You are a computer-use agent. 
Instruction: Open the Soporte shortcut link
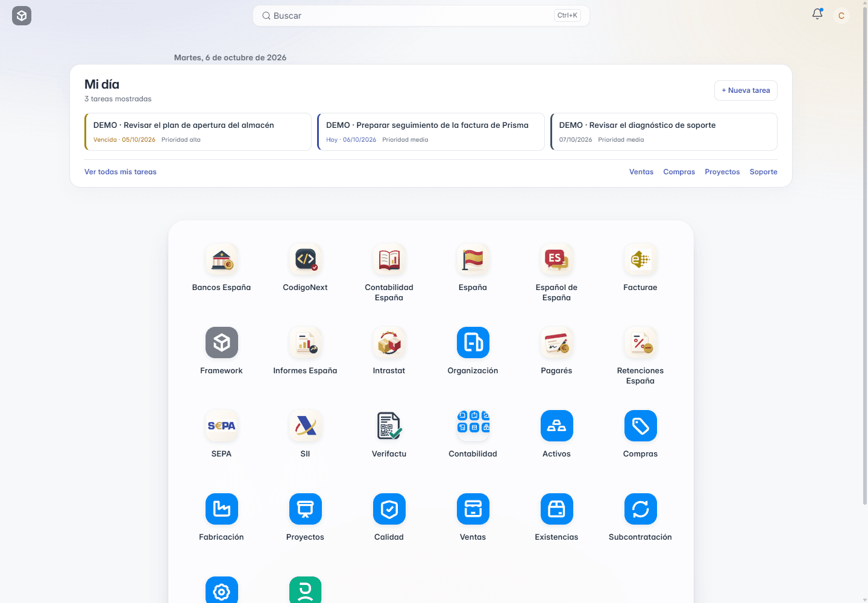tap(764, 172)
